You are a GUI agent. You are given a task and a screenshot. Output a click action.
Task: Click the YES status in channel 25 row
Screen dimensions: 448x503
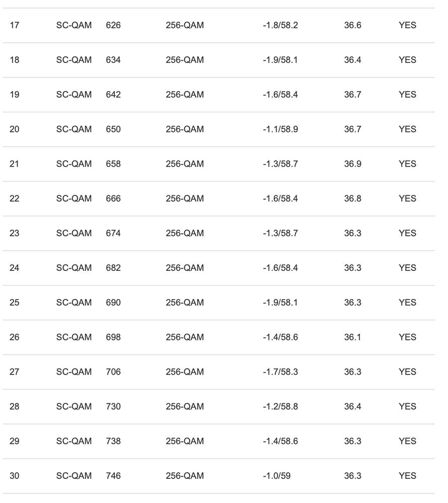(407, 303)
